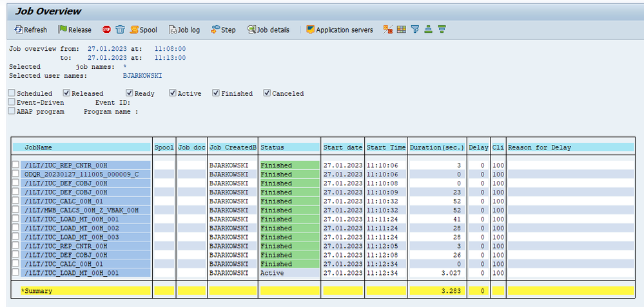This screenshot has height=307, width=644.
Task: Click the overview end time 11:13:00
Action: [170, 58]
